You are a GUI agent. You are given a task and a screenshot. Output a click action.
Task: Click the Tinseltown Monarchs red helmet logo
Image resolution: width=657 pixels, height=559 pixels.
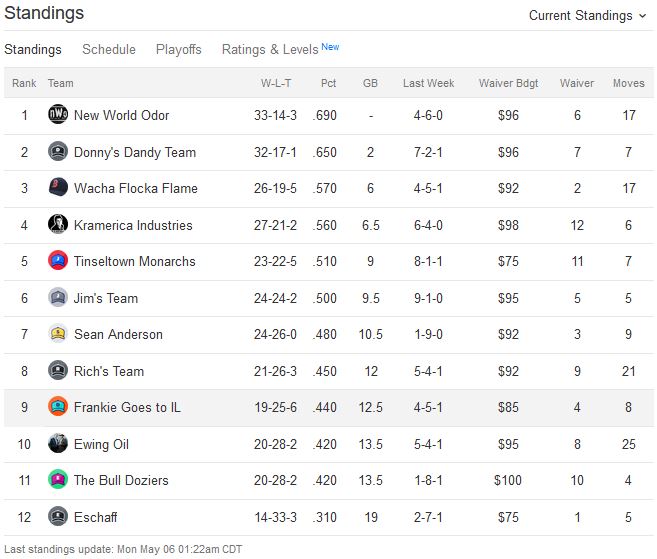[x=58, y=261]
